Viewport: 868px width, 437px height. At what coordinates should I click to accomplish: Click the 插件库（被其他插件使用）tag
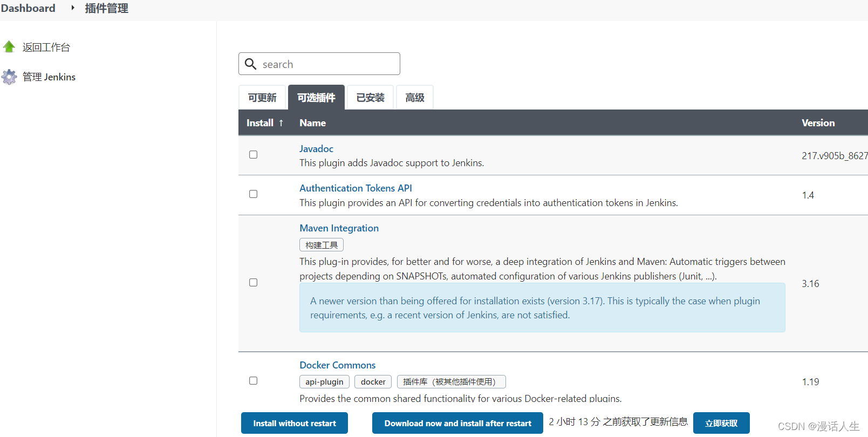pyautogui.click(x=451, y=382)
